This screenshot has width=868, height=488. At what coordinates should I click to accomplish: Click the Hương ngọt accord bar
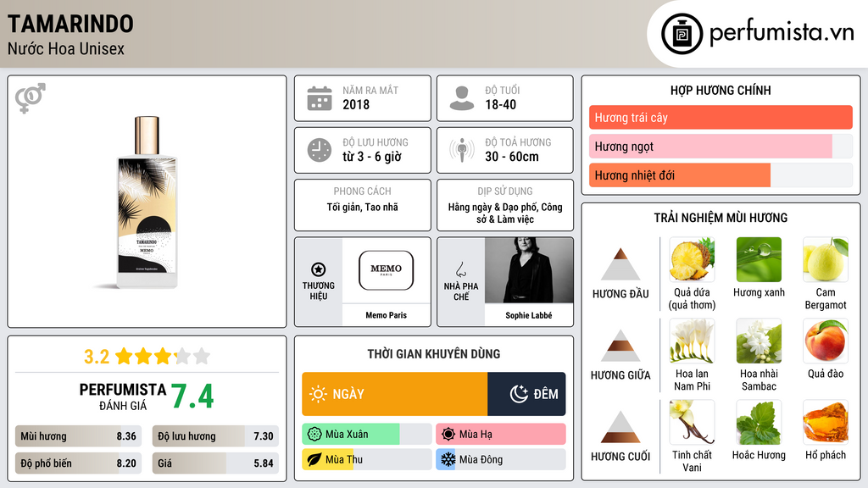[x=721, y=146]
